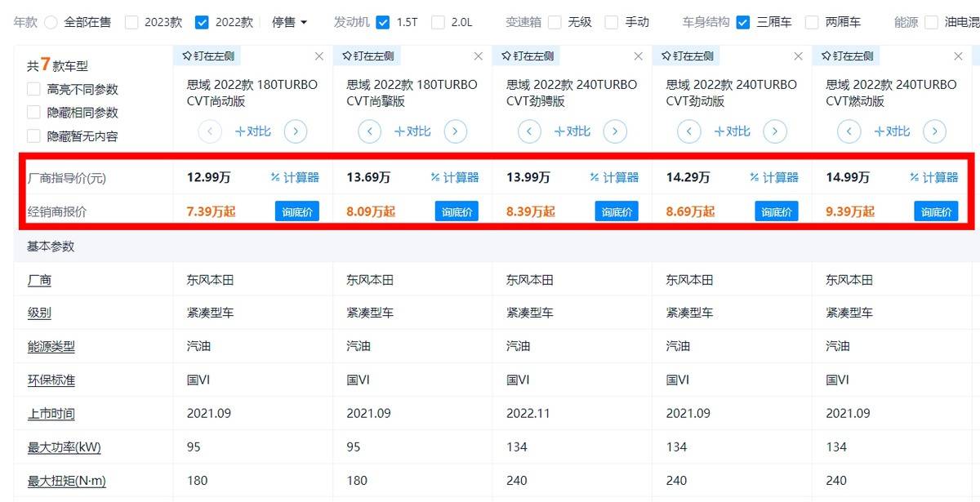Open the 计算器 beside 13.99万

pos(614,177)
